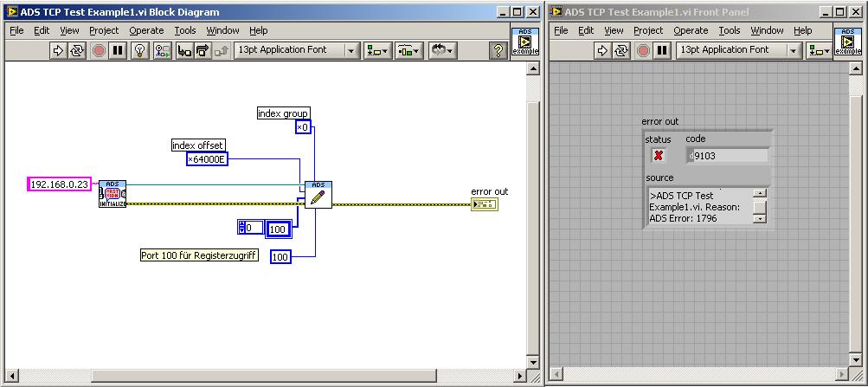The image size is (868, 387).
Task: Minimize the Block Diagram window
Action: 502,11
